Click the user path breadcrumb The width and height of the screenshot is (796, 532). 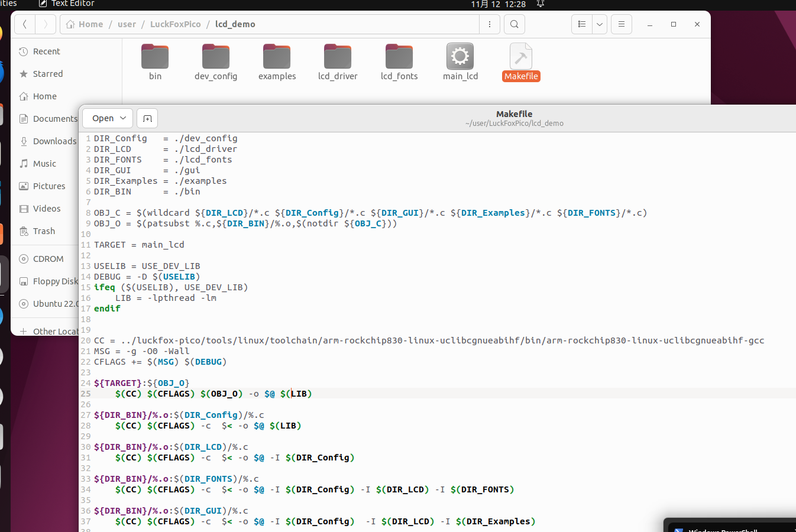point(127,24)
